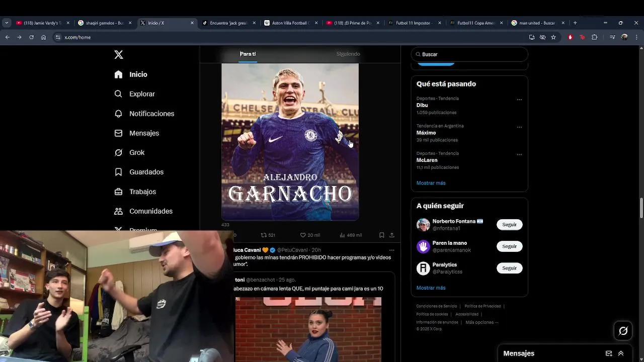Open Mensajes in the left sidebar

[x=136, y=133]
